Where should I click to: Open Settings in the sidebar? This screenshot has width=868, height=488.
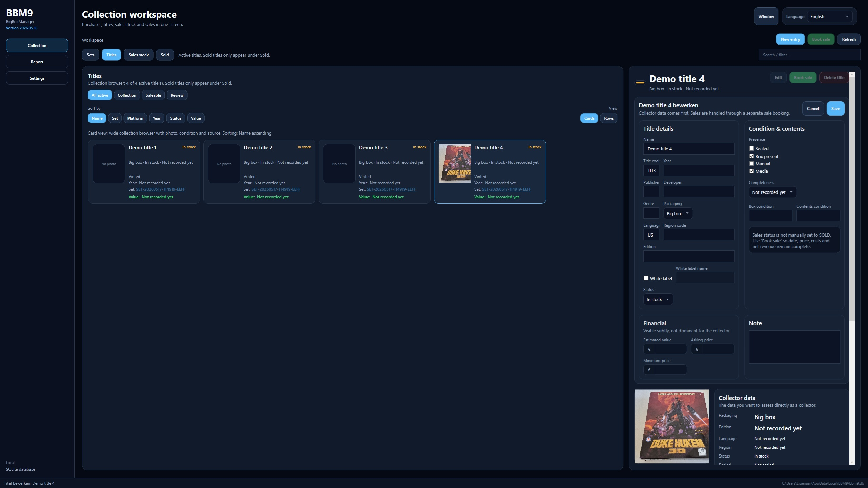pyautogui.click(x=37, y=78)
